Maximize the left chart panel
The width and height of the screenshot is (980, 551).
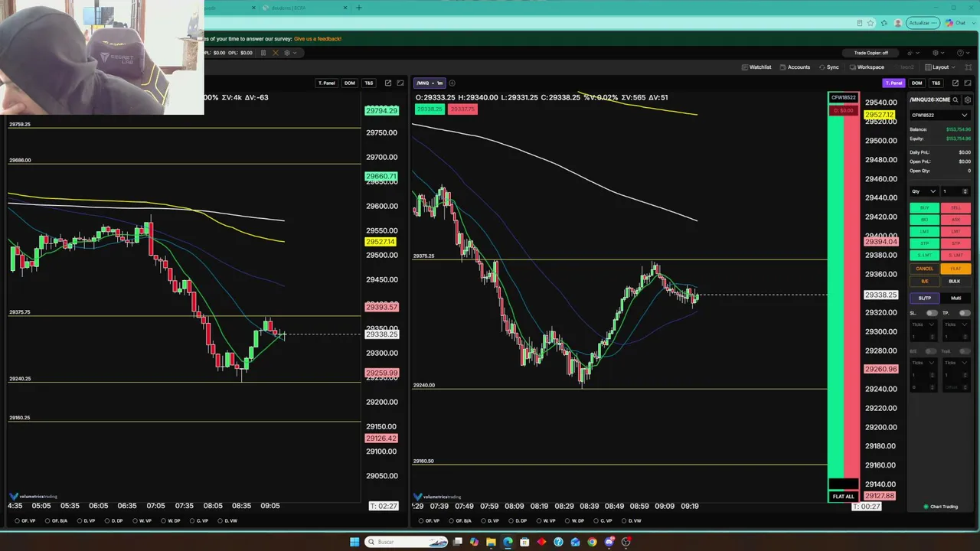tap(400, 83)
